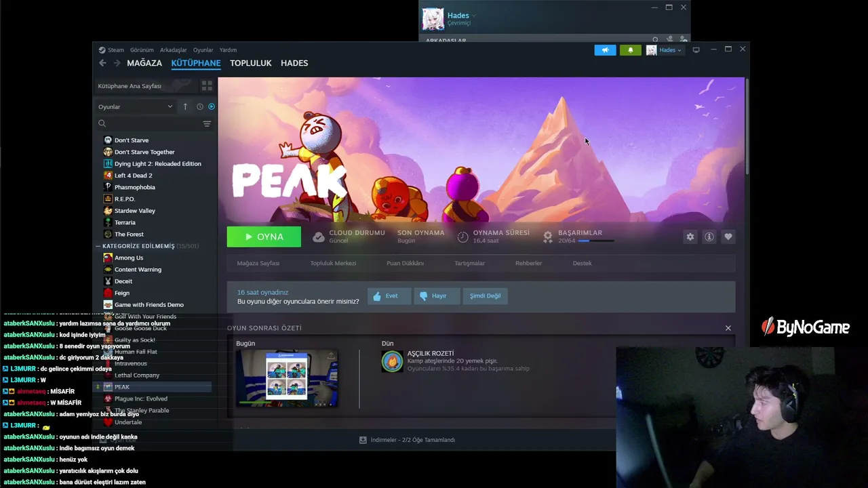Viewport: 868px width, 488px height.
Task: Switch library to grid collections view icon
Action: tap(207, 85)
